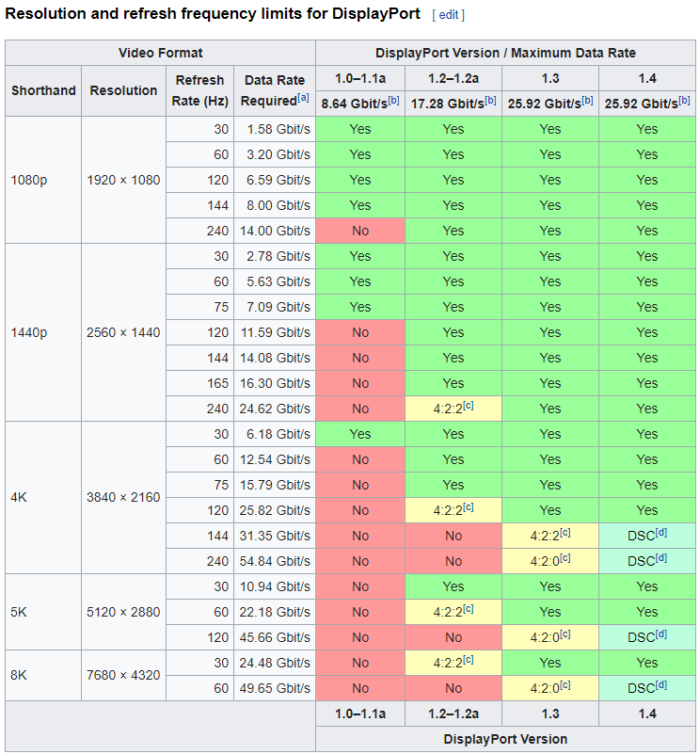The height and width of the screenshot is (754, 700).
Task: Click the 3840 × 2160 resolution cell
Action: click(124, 497)
